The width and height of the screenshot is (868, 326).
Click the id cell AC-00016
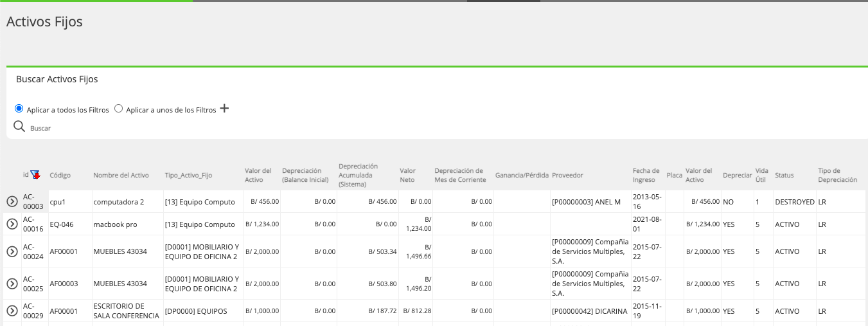(x=33, y=224)
